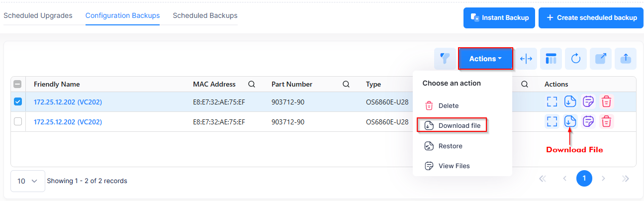644x201 pixels.
Task: Click the fit column width icon
Action: (526, 59)
